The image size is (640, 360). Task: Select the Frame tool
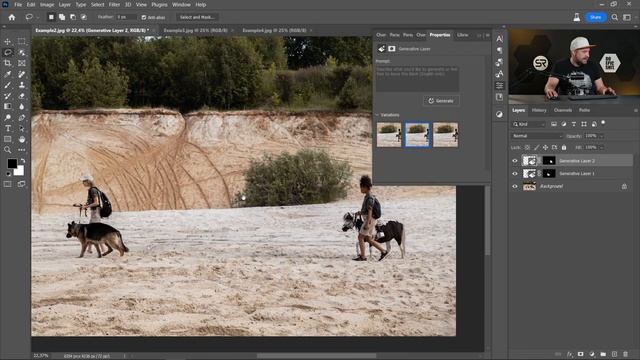point(22,63)
